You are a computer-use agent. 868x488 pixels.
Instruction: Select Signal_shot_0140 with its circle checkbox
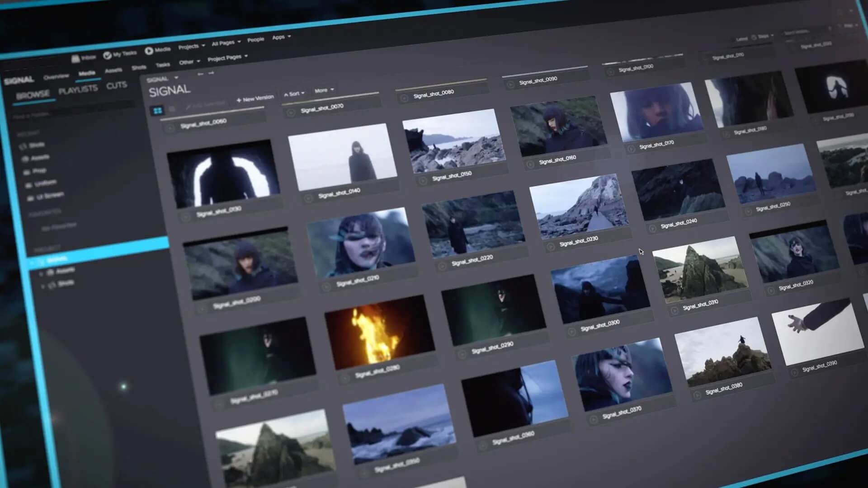(x=308, y=198)
